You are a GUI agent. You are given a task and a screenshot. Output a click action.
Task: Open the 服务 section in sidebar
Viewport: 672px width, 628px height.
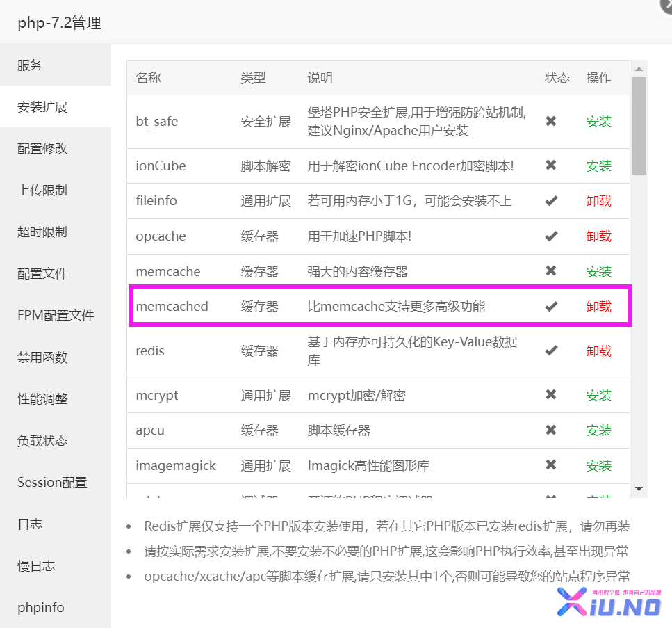pos(56,65)
